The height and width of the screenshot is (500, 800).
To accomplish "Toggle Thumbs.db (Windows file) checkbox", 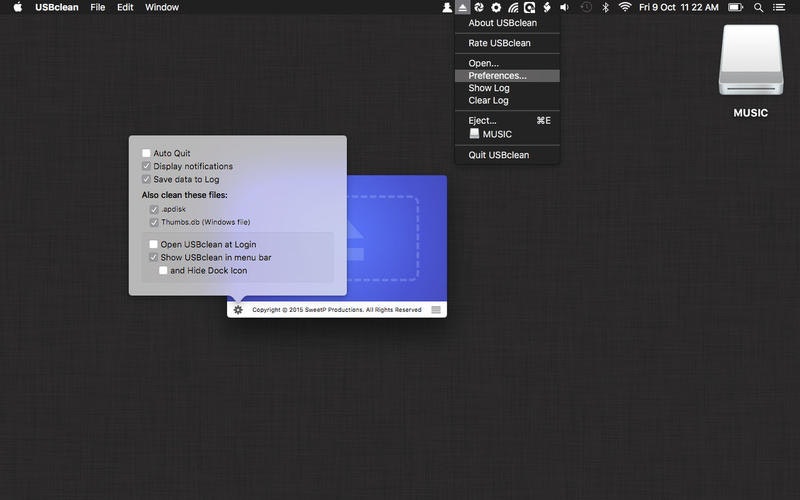I will (x=154, y=222).
